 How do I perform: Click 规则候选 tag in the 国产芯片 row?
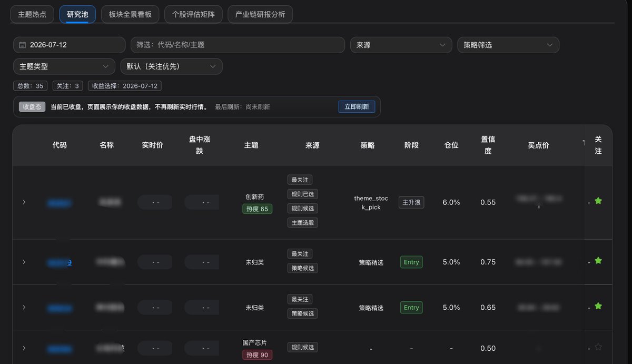click(303, 347)
